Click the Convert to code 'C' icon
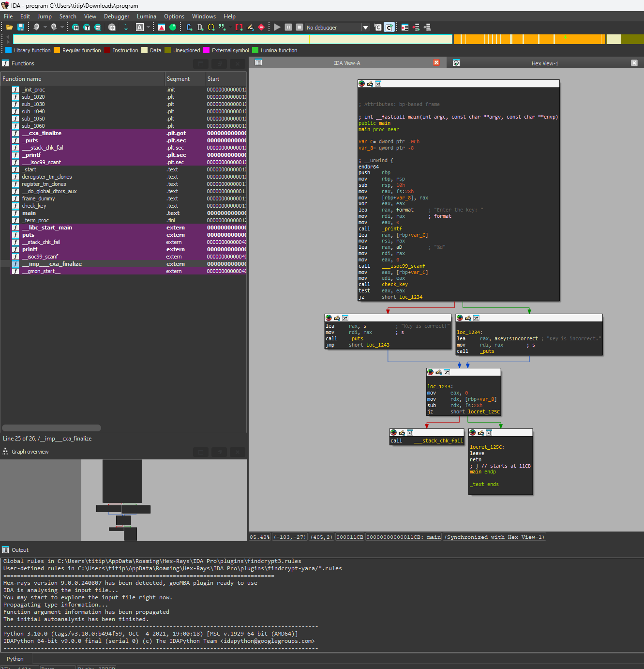This screenshot has width=644, height=669. 189,27
